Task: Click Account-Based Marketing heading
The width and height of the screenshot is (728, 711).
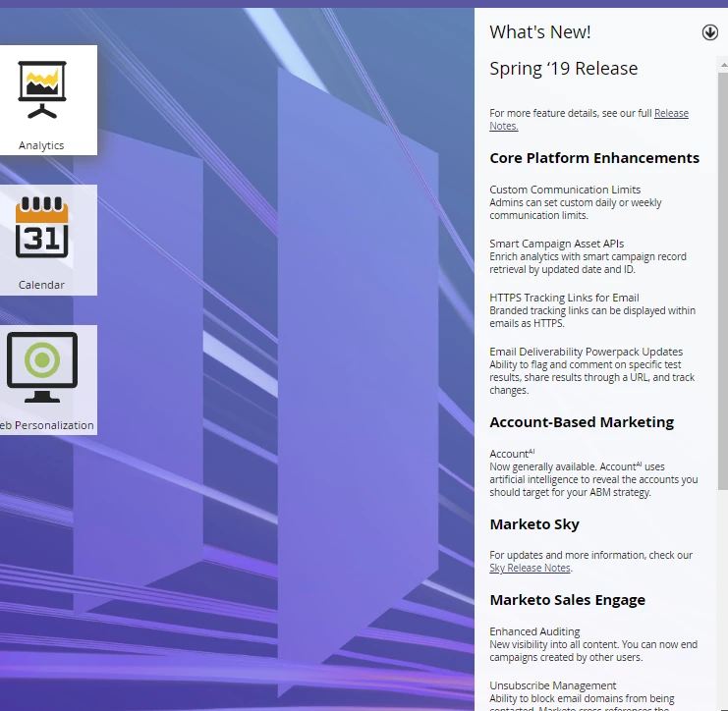Action: pos(582,422)
